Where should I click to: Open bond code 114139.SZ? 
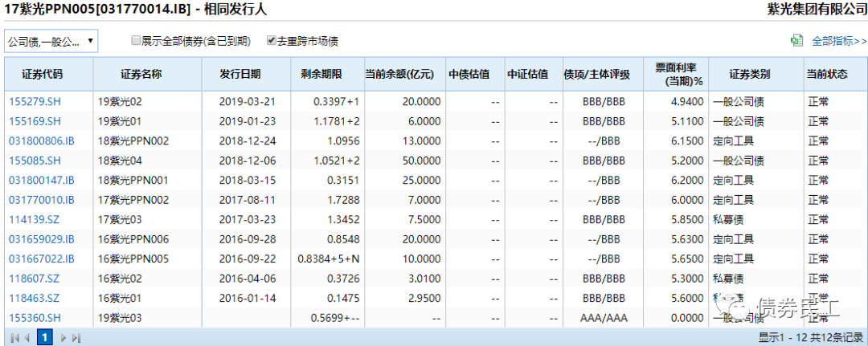[34, 219]
